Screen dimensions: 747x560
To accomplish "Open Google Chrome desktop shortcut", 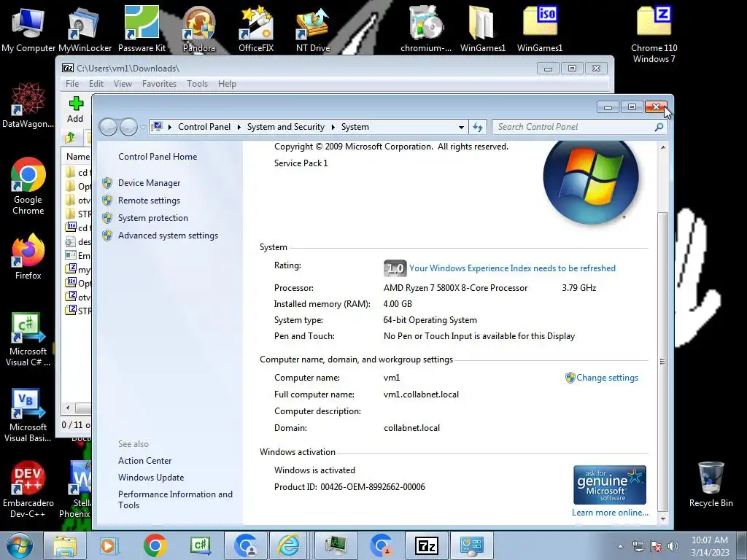I will [28, 187].
